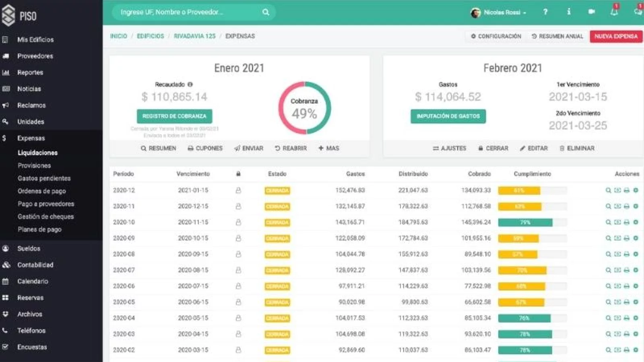Screen dimensions: 644x362
Task: Click the search magnifier in the search bar
Action: (x=266, y=12)
